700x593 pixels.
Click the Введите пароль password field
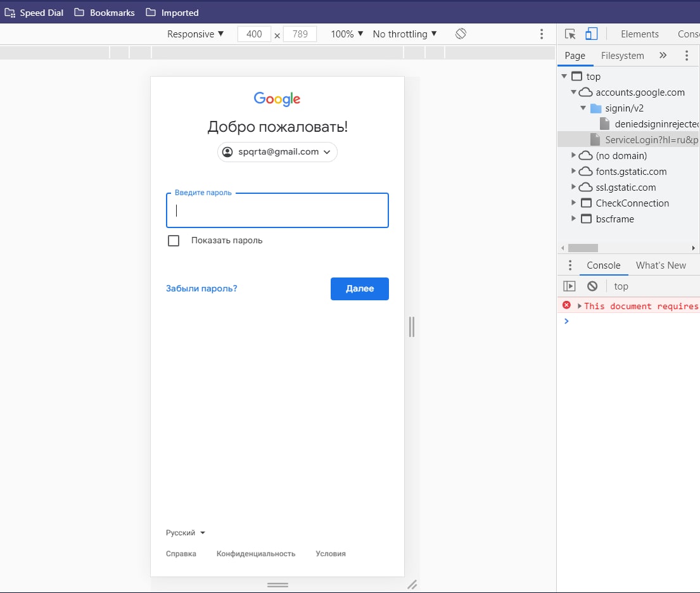point(277,210)
